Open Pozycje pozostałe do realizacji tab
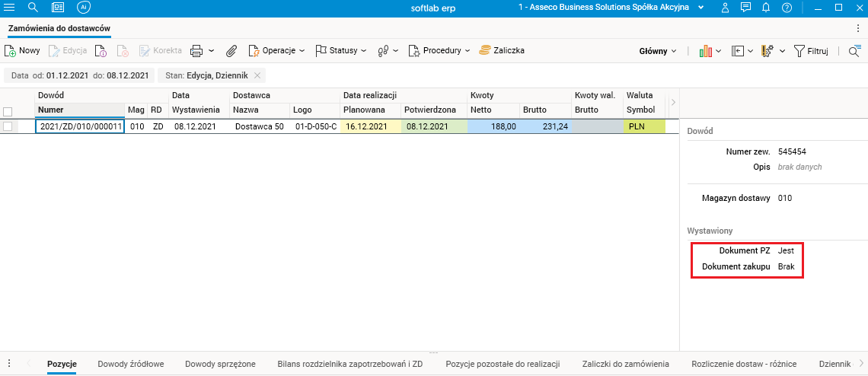 (x=503, y=364)
